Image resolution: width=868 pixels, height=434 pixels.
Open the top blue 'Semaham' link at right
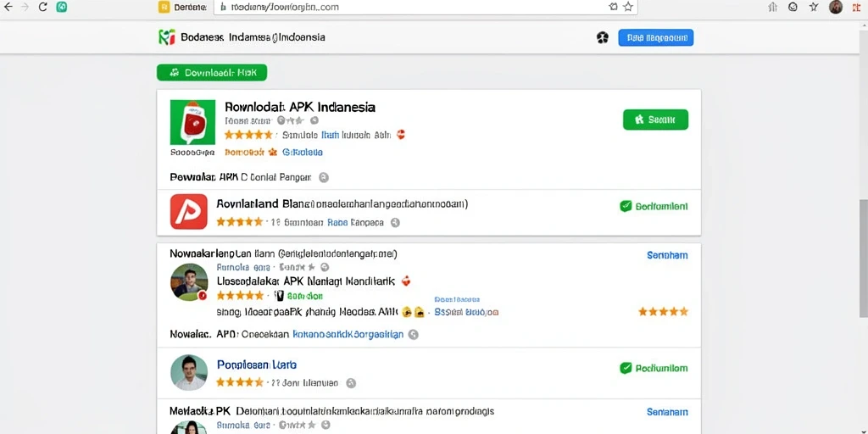click(x=667, y=255)
